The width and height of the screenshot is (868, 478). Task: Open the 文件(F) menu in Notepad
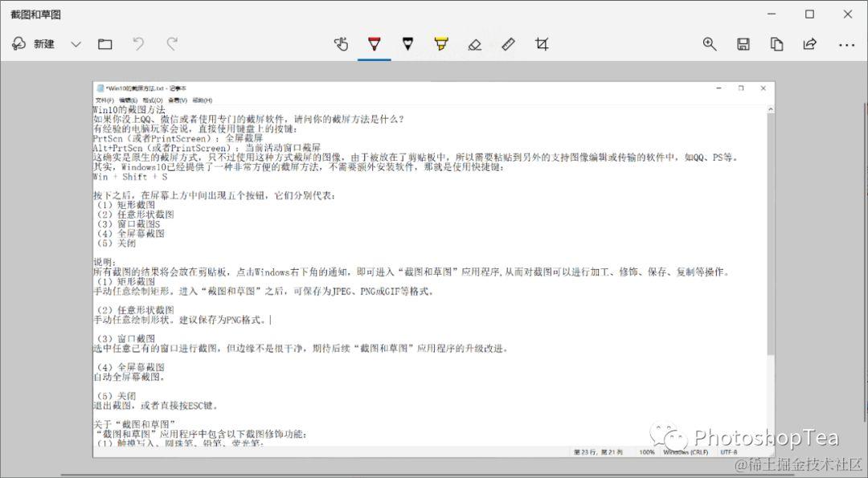104,100
